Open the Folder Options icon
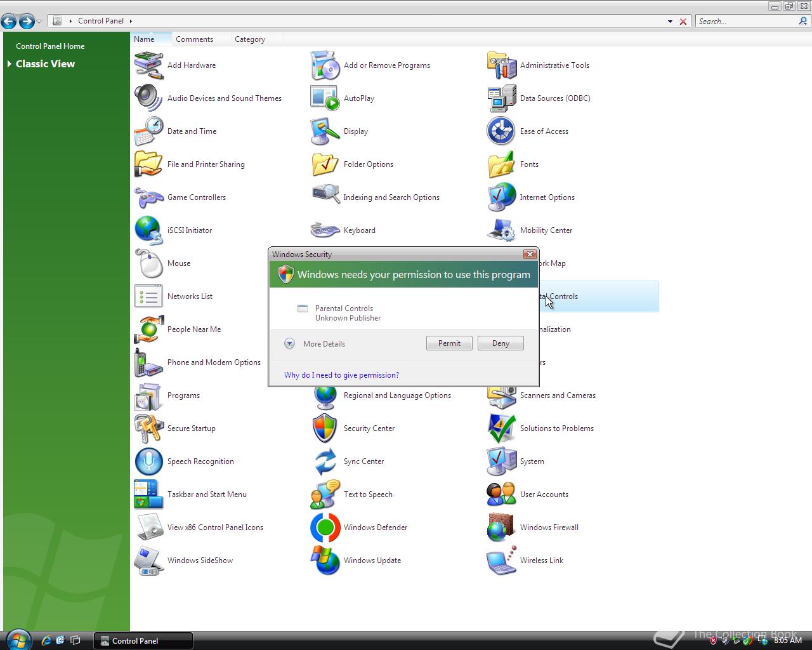This screenshot has height=650, width=812. 325,164
